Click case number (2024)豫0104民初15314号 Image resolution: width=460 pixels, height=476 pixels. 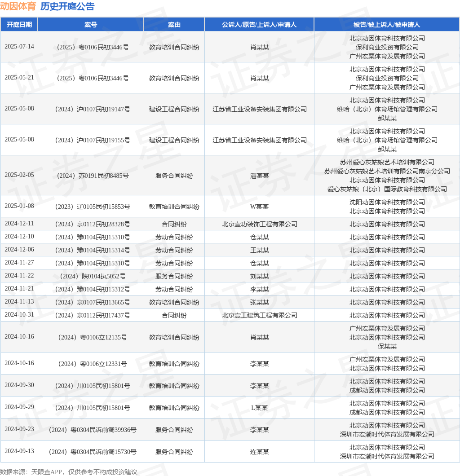coord(92,250)
